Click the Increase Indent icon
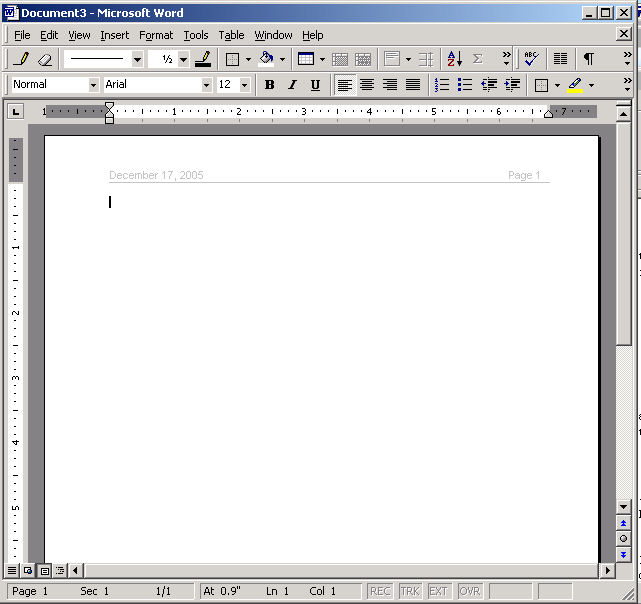The image size is (641, 604). (513, 85)
